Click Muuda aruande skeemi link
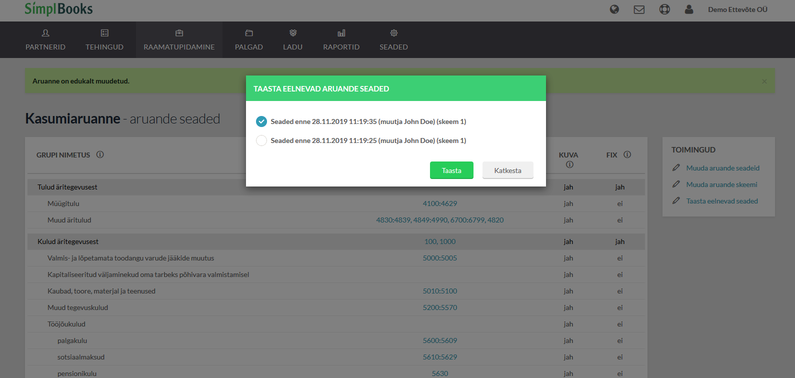The width and height of the screenshot is (795, 378). 721,184
